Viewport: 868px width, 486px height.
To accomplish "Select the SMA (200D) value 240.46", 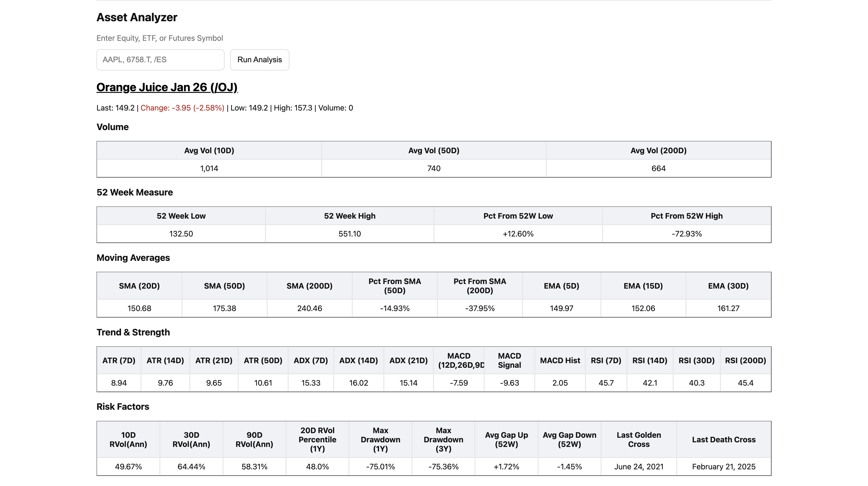I will 309,308.
